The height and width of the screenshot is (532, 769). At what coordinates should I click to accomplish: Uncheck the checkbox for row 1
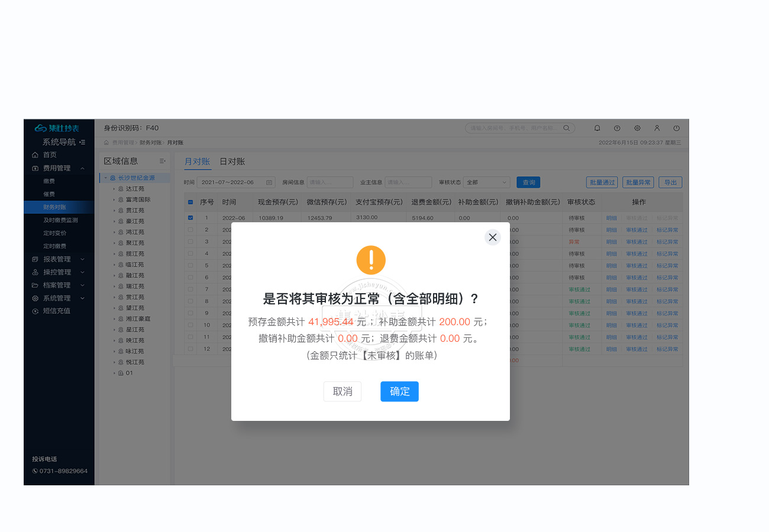[190, 218]
